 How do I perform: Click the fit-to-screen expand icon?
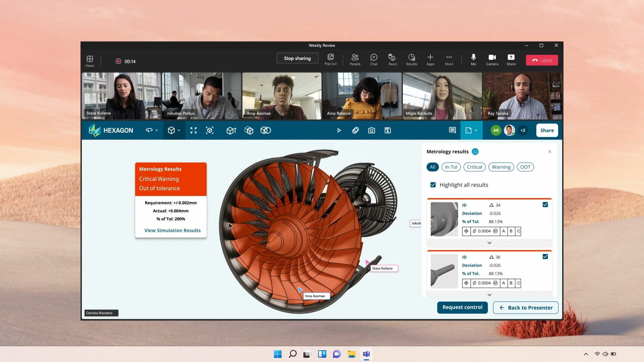pos(194,130)
